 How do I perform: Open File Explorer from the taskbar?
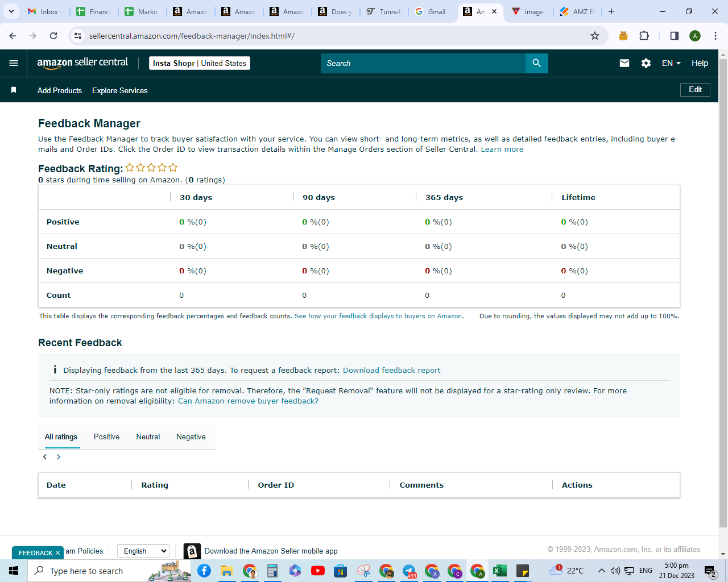tap(227, 571)
